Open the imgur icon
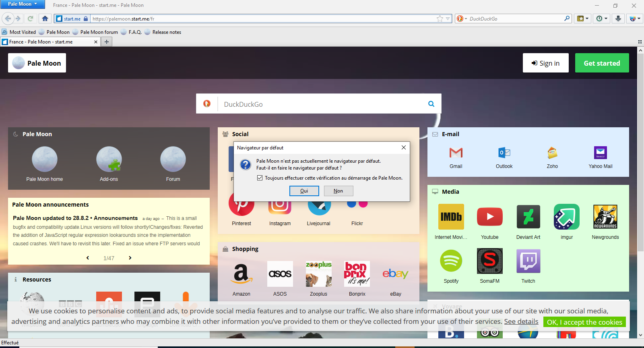Viewport: 644px width, 348px height. pos(567,217)
